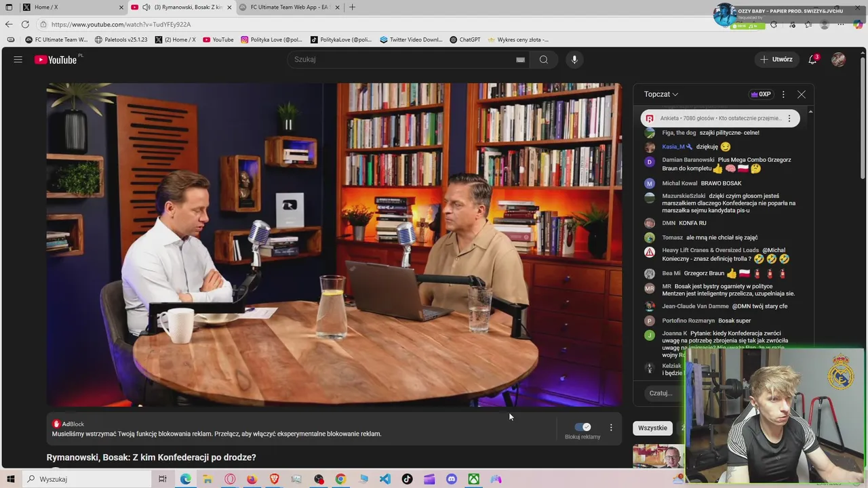
Task: Open a new browser tab
Action: click(x=352, y=7)
